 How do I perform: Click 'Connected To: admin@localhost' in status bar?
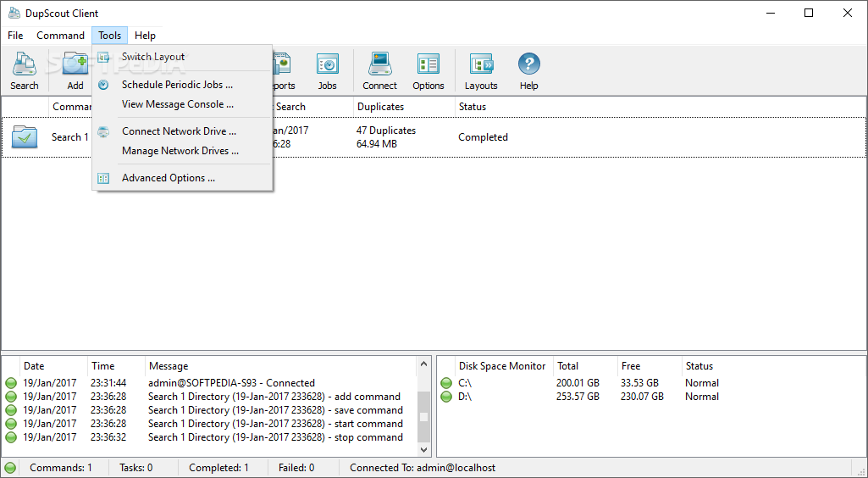point(423,468)
